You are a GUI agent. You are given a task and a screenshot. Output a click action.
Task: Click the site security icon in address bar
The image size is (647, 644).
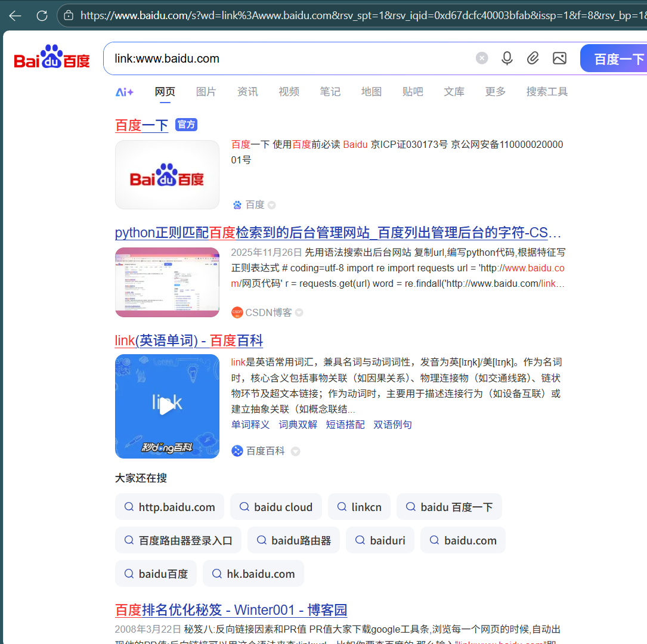coord(69,16)
